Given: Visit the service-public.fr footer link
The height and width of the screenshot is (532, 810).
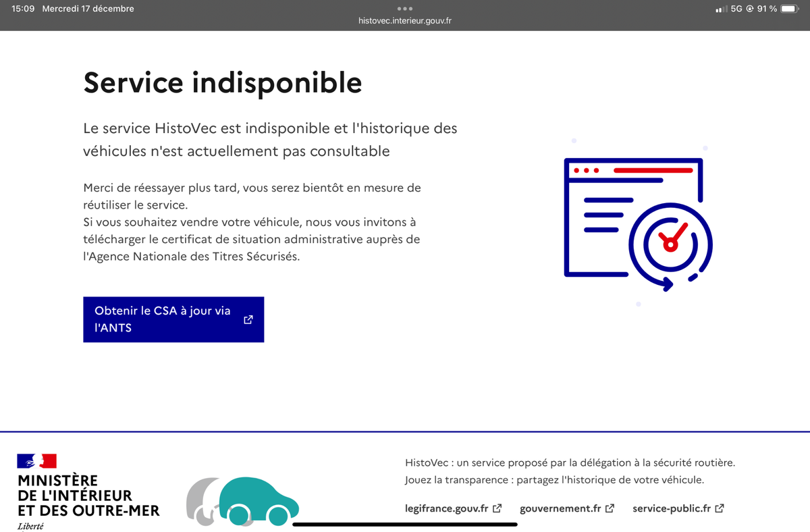Looking at the screenshot, I should [672, 508].
